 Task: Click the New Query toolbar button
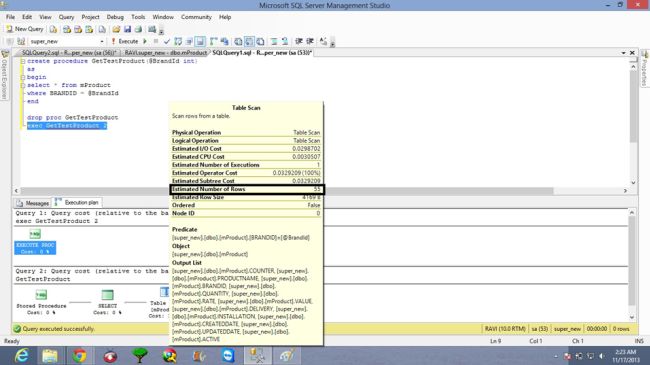click(24, 29)
